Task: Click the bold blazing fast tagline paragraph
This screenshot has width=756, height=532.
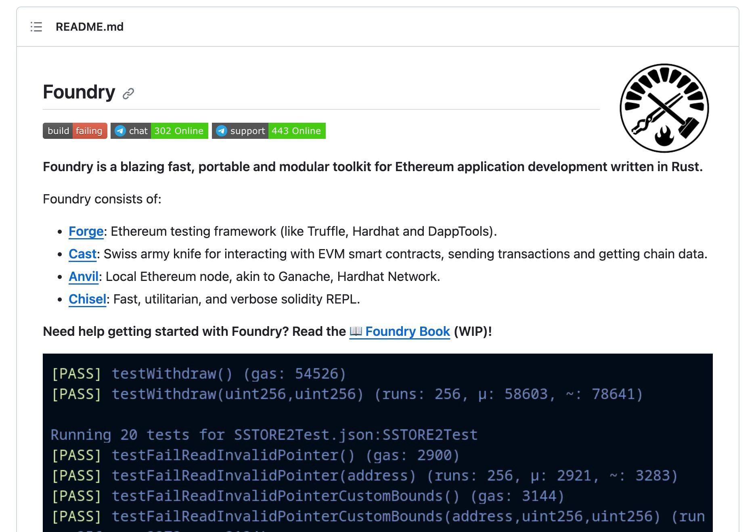Action: (x=373, y=167)
